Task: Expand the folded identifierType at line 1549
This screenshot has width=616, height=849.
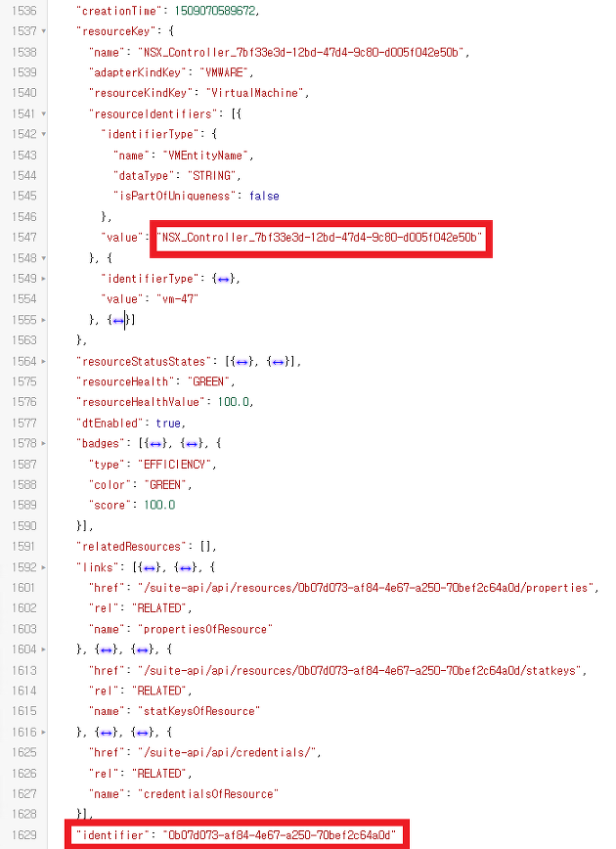Action: 44,279
